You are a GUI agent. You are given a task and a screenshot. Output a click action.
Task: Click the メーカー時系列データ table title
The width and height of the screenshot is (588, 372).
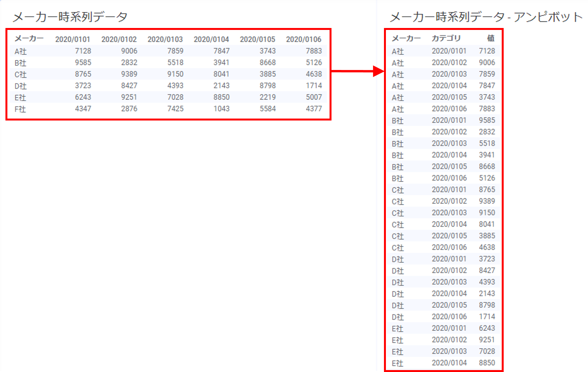(70, 17)
